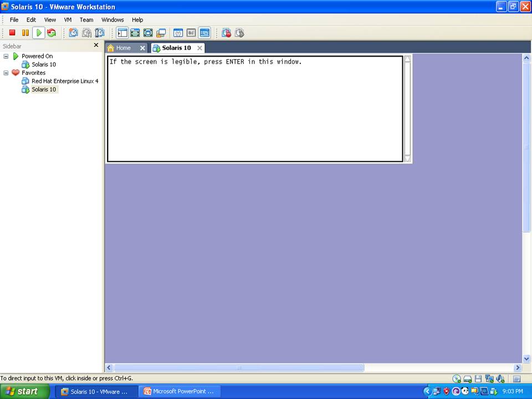Screen dimensions: 532x399
Task: Switch to Microsoft PowerPoint taskbar button
Action: click(x=181, y=392)
